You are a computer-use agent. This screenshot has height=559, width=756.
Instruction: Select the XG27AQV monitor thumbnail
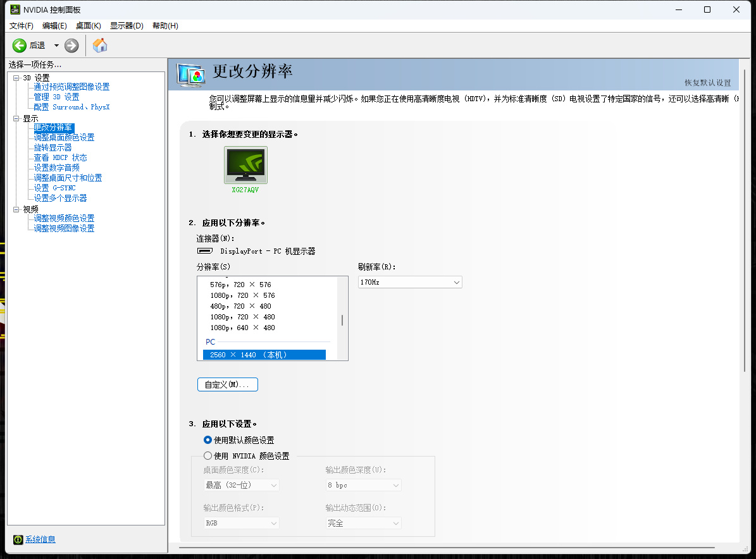click(245, 165)
